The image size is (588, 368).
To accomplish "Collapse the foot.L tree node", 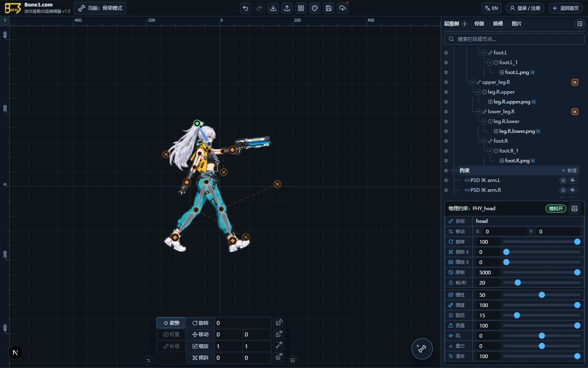I will (484, 53).
